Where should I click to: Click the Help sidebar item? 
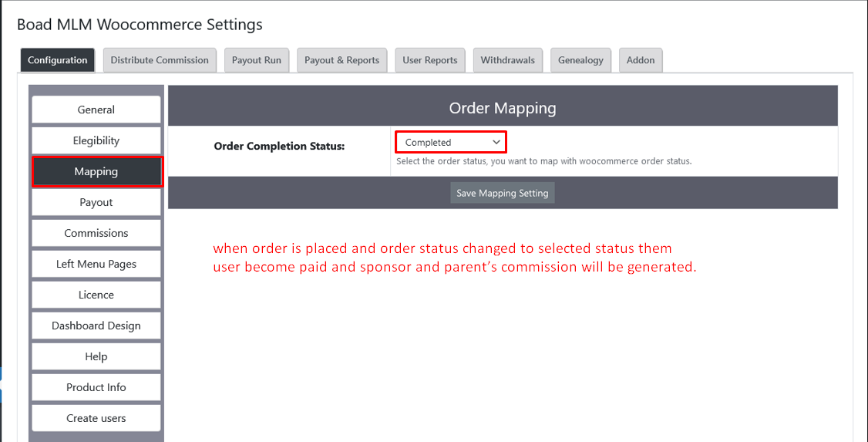coord(96,356)
